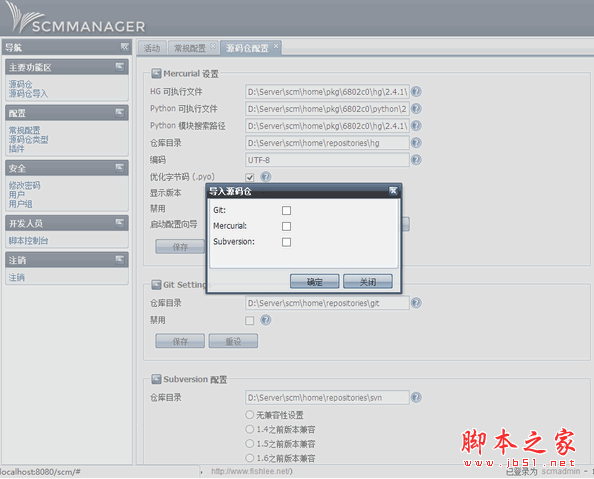The image size is (594, 479).
Task: Collapse the Mercurial 设置 fieldset
Action: (x=156, y=73)
